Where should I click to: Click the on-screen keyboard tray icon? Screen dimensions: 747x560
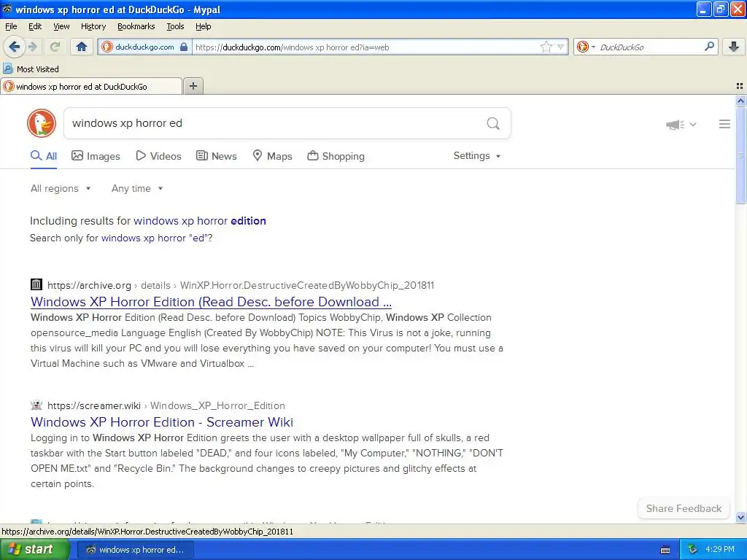665,550
